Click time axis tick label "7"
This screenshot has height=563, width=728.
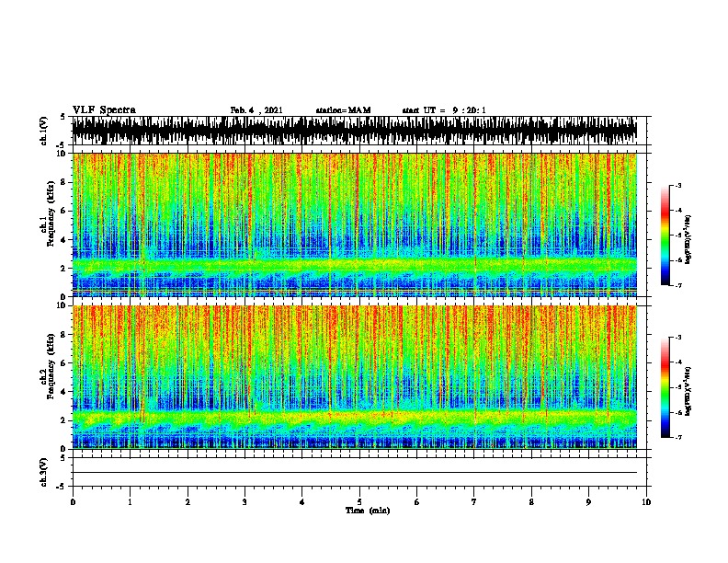point(474,502)
